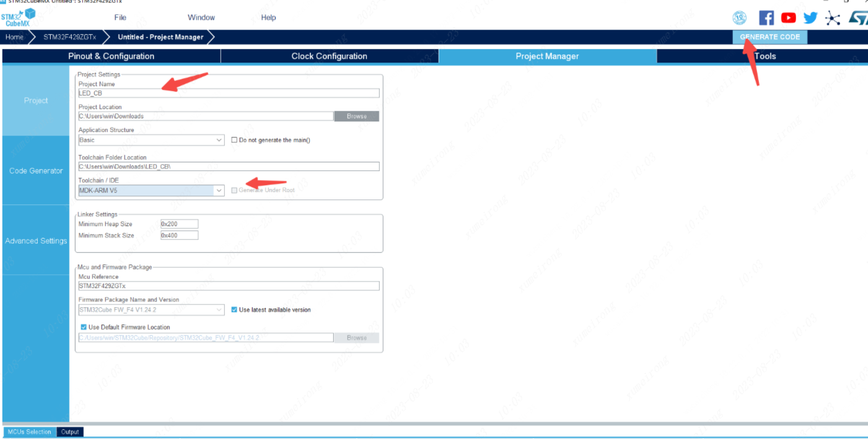Open the Help menu

click(x=268, y=17)
